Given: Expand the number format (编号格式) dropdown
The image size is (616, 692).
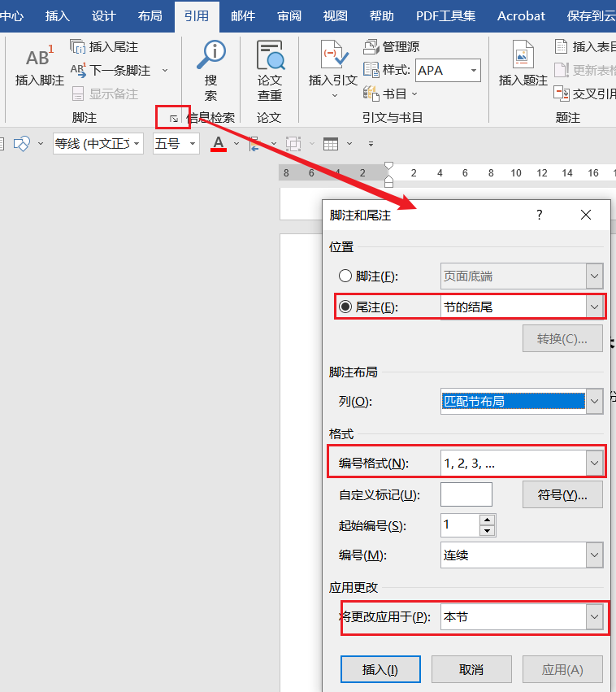Looking at the screenshot, I should point(595,464).
